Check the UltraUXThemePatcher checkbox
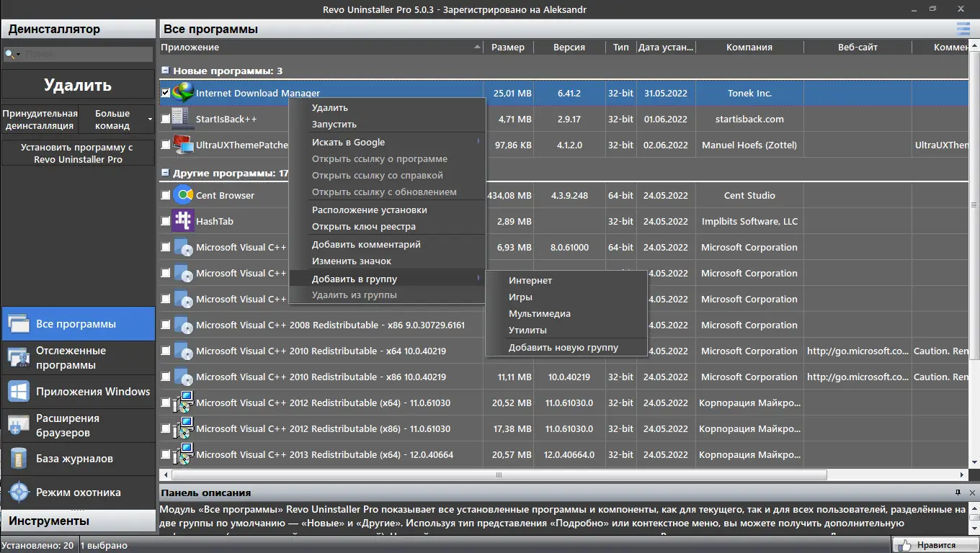Screen dimensions: 980x553 tap(166, 145)
